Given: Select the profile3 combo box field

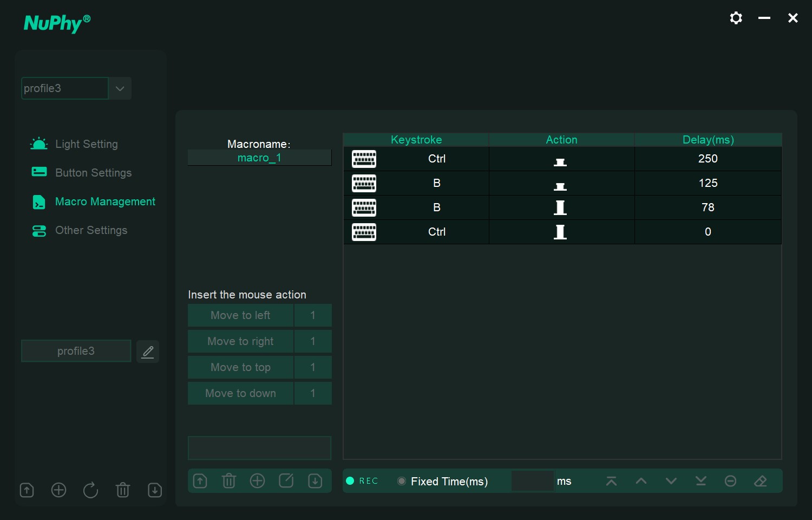Looking at the screenshot, I should 65,88.
